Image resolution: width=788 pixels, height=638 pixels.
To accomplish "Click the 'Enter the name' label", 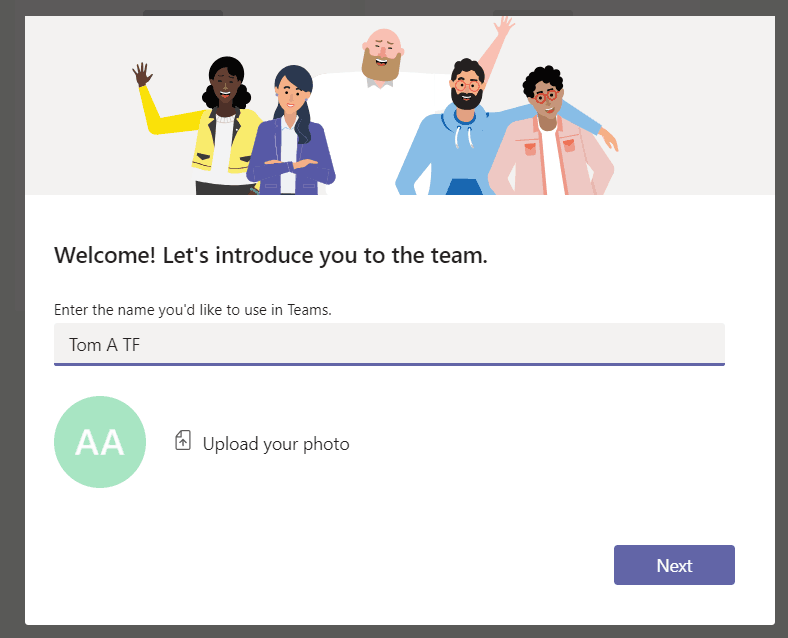I will tap(193, 310).
